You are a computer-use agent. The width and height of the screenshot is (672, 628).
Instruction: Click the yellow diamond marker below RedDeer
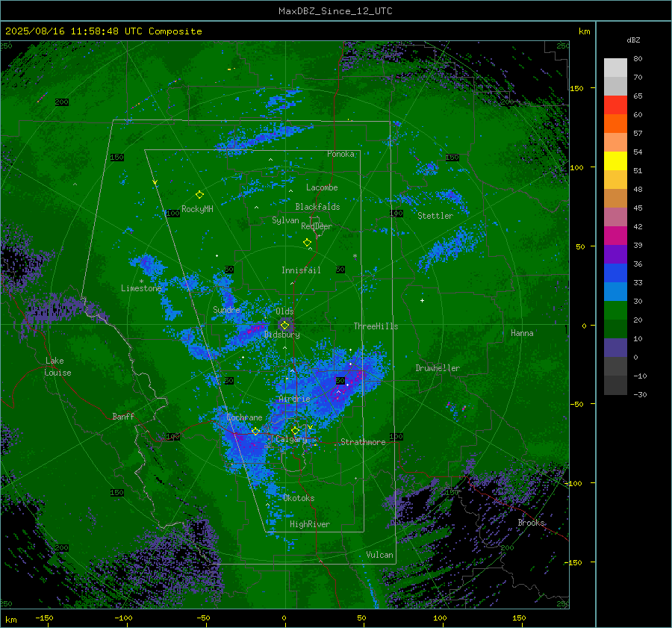[308, 243]
